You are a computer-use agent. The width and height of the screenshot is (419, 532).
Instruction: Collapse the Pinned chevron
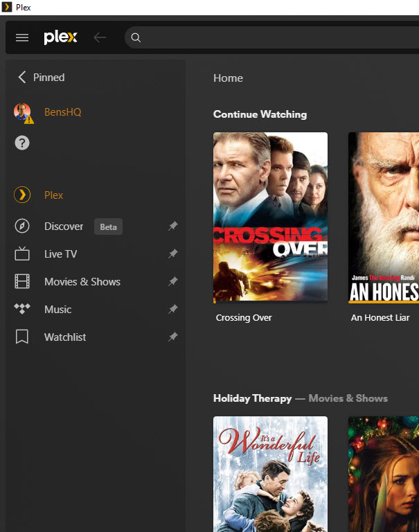point(21,77)
